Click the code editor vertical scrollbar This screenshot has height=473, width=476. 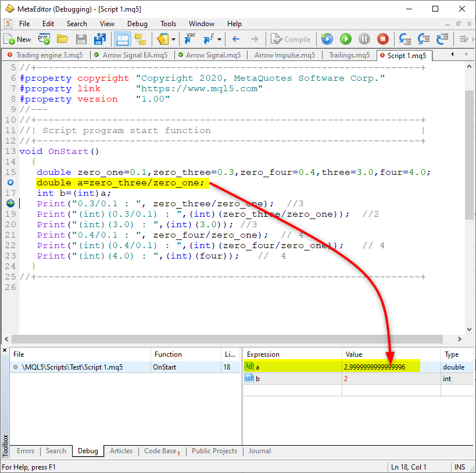click(x=470, y=155)
